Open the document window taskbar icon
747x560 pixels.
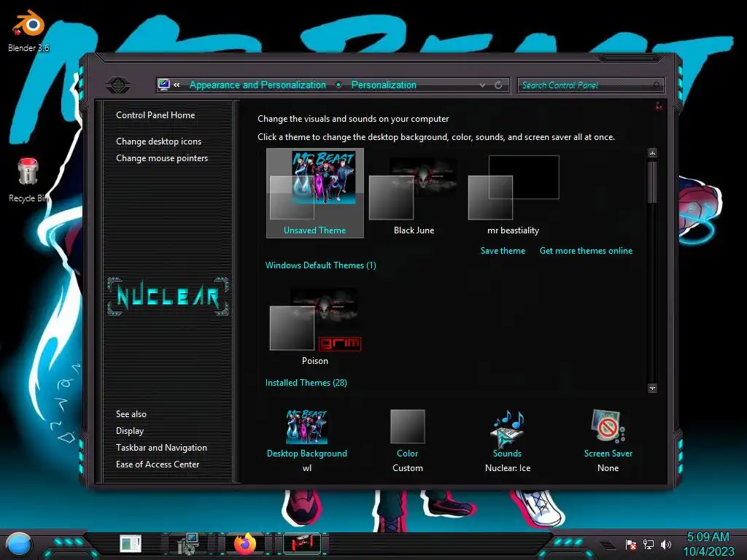pos(131,544)
